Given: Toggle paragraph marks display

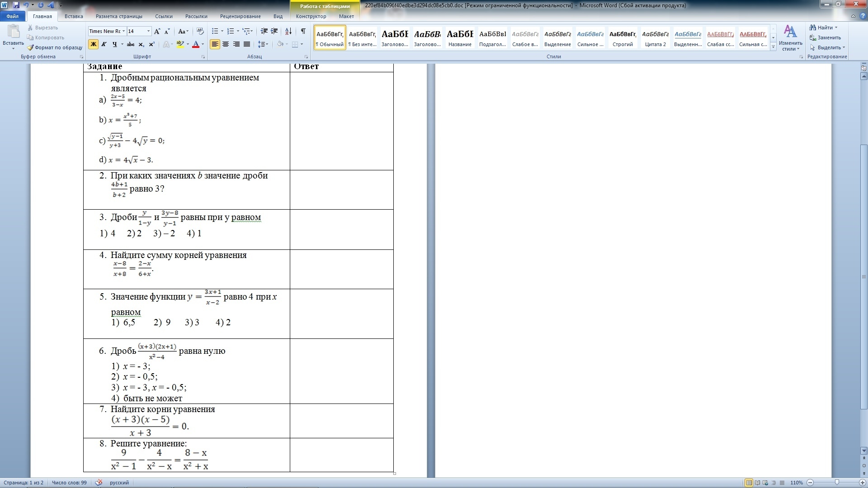Looking at the screenshot, I should [x=303, y=31].
